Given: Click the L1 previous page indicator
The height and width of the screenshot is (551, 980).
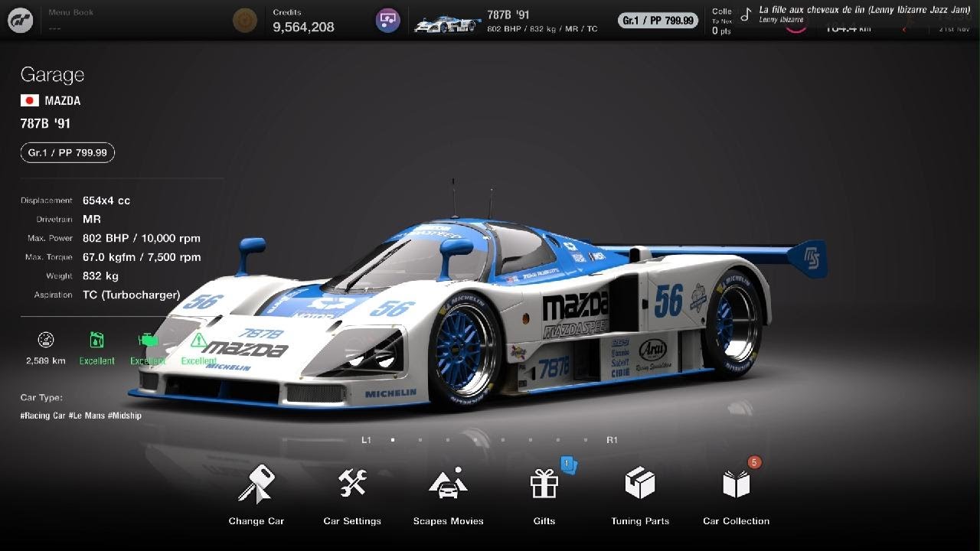Looking at the screenshot, I should [367, 440].
